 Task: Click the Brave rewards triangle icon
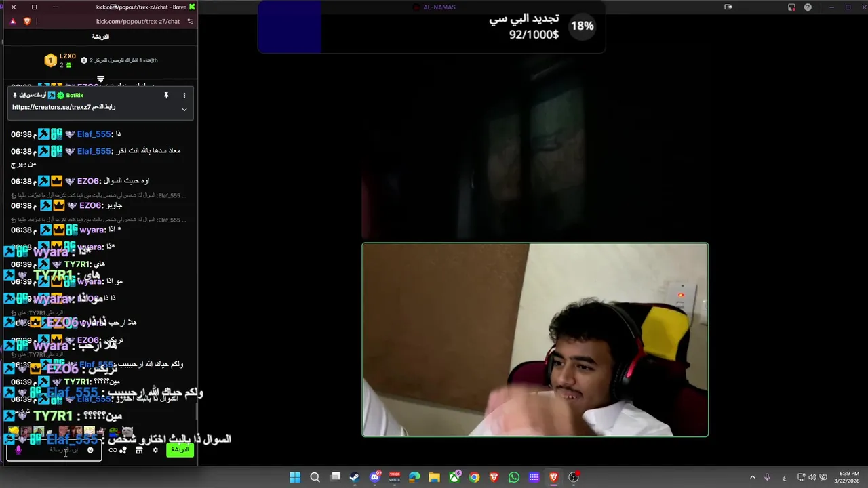click(x=13, y=21)
